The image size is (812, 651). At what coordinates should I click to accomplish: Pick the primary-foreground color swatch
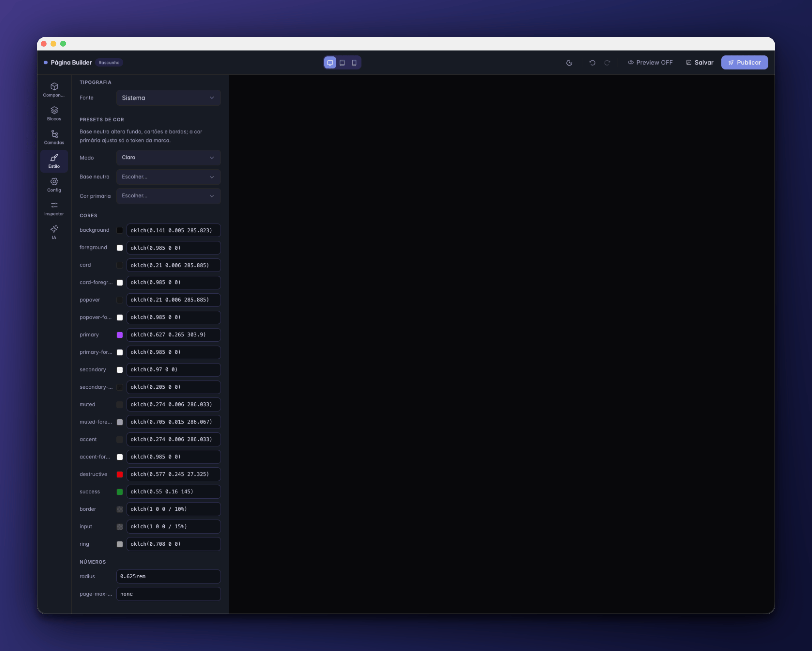coord(120,352)
